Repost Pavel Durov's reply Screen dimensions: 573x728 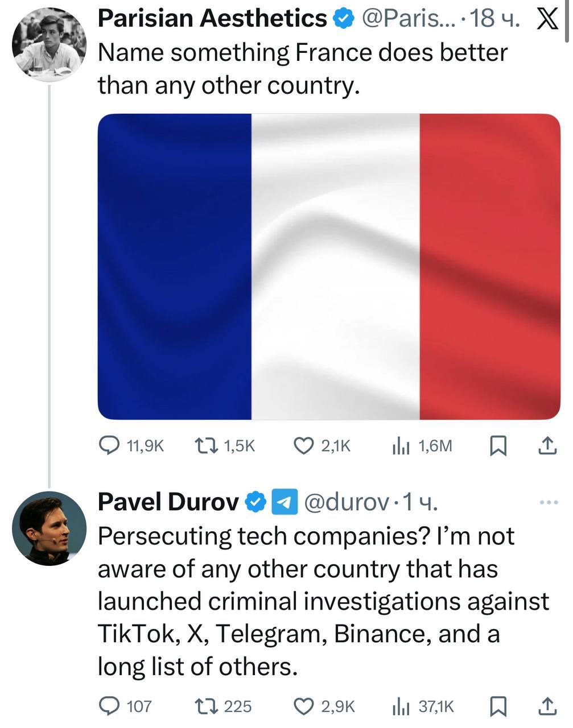click(x=205, y=706)
